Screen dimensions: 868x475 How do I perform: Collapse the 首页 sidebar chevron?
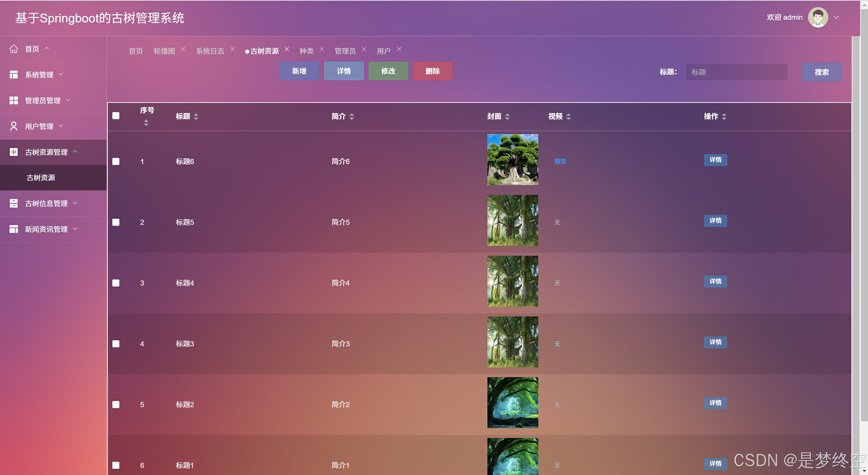[47, 48]
